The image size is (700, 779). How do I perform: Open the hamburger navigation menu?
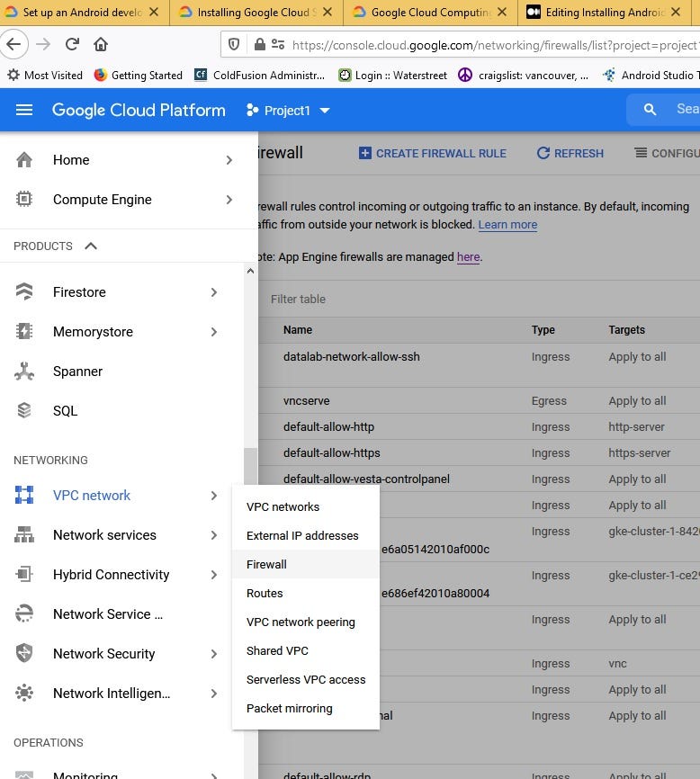(24, 110)
